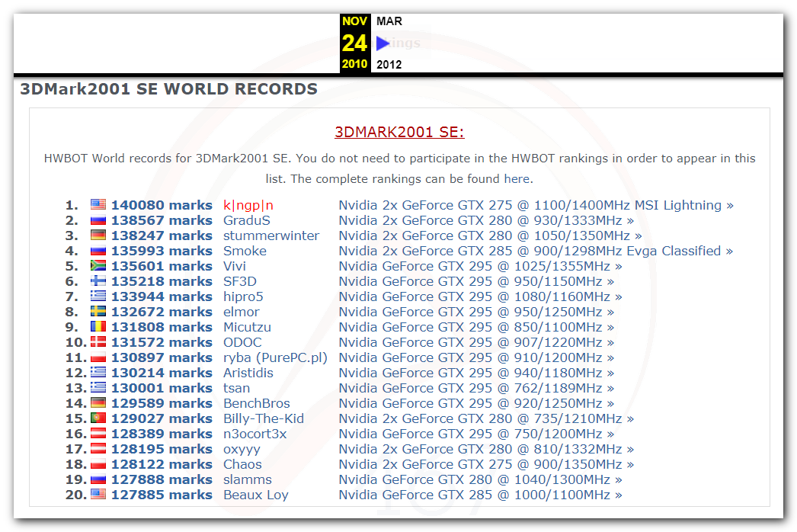Click the Austrian flag beside n3ocort3x
797x532 pixels.
click(98, 434)
